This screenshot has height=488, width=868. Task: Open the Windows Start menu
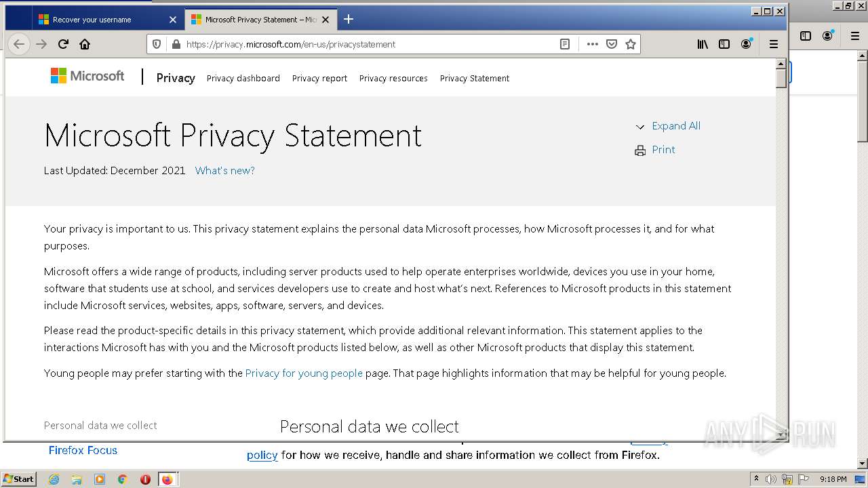pos(18,479)
